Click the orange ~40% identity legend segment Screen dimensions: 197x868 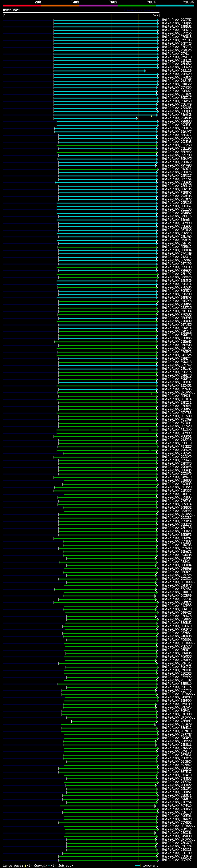(x=60, y=6)
